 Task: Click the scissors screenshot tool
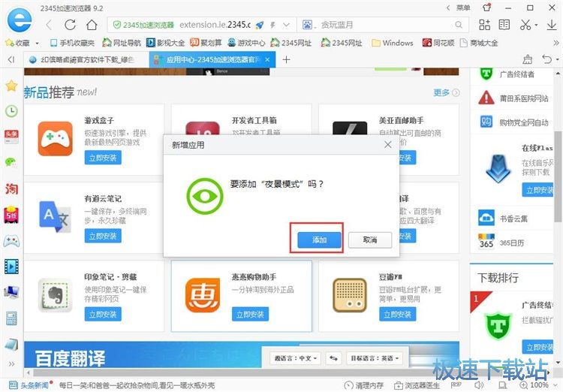coord(525,25)
